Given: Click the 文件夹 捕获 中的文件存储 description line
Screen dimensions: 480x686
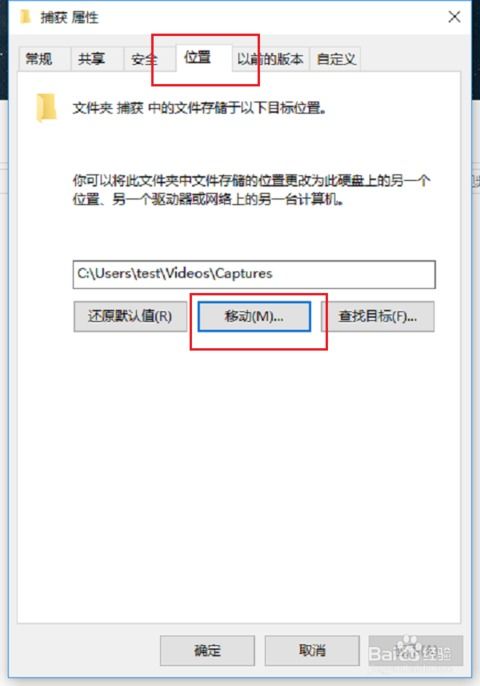Looking at the screenshot, I should (x=200, y=108).
